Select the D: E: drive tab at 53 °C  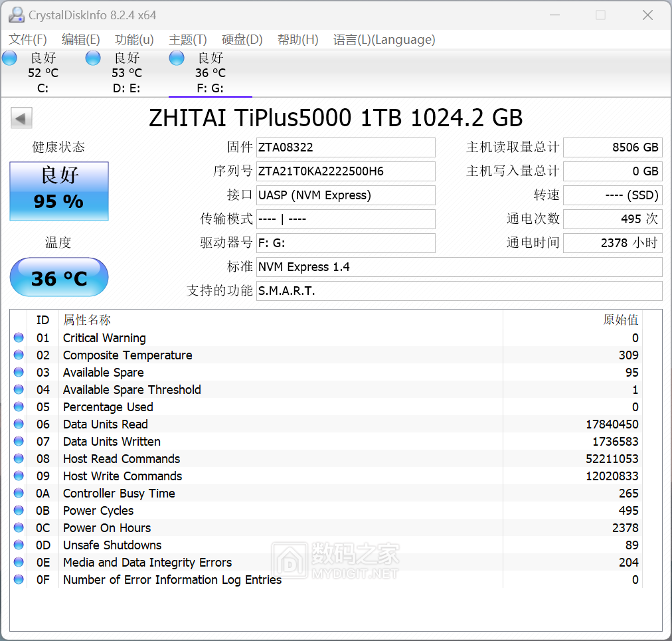click(126, 73)
